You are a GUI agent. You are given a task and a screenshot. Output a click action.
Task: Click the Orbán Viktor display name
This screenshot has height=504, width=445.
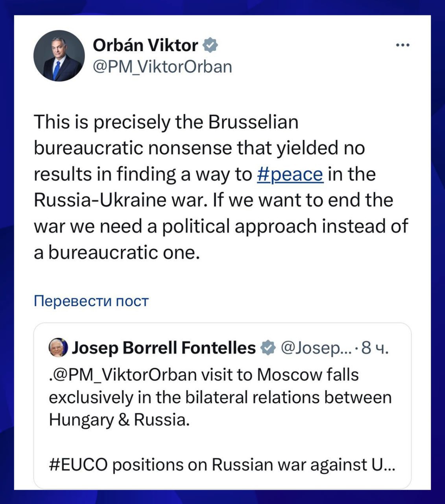(x=145, y=45)
